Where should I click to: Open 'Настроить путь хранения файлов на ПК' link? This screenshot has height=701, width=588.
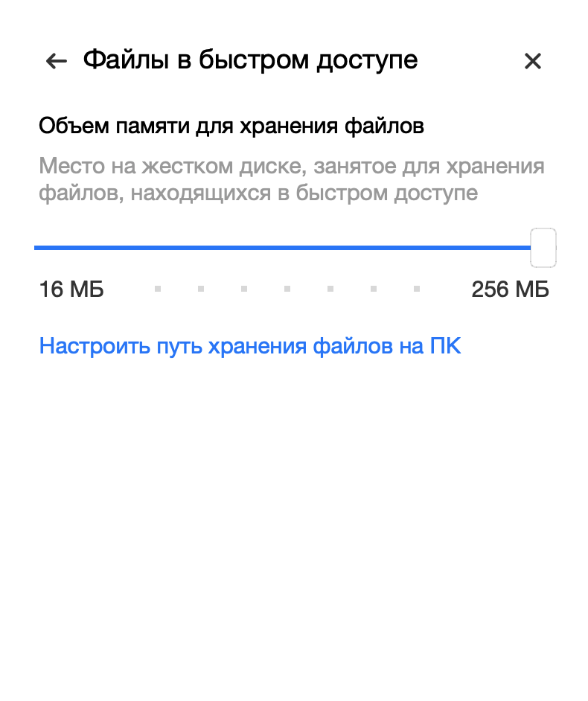point(250,346)
